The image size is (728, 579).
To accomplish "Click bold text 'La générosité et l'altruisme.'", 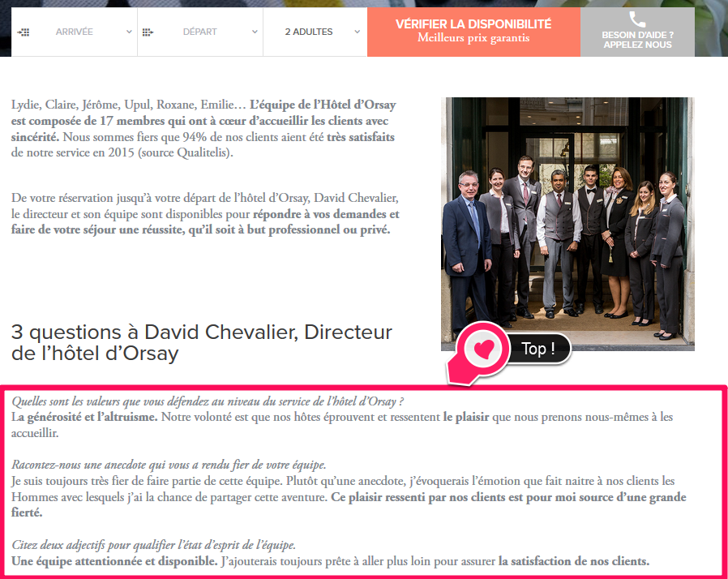I will pos(84,418).
